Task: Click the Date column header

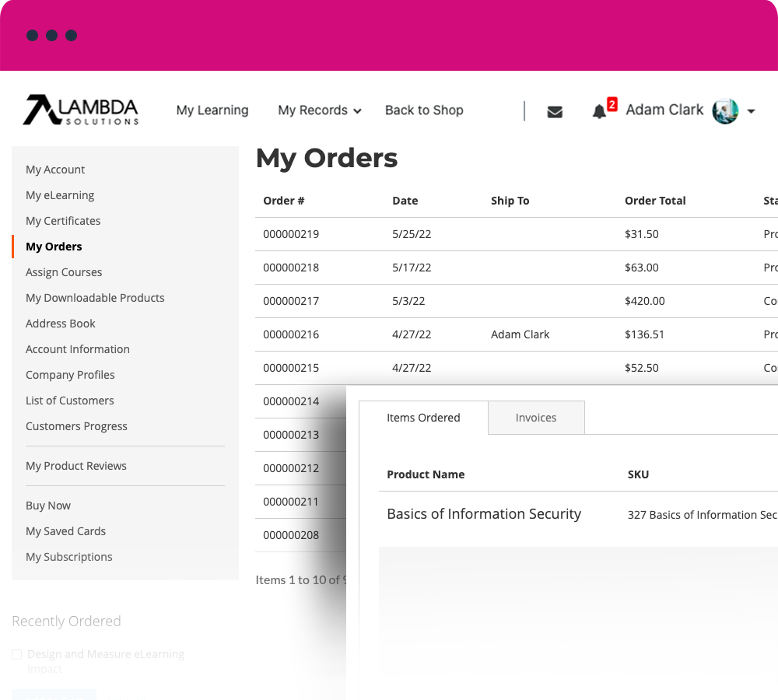Action: [x=405, y=201]
